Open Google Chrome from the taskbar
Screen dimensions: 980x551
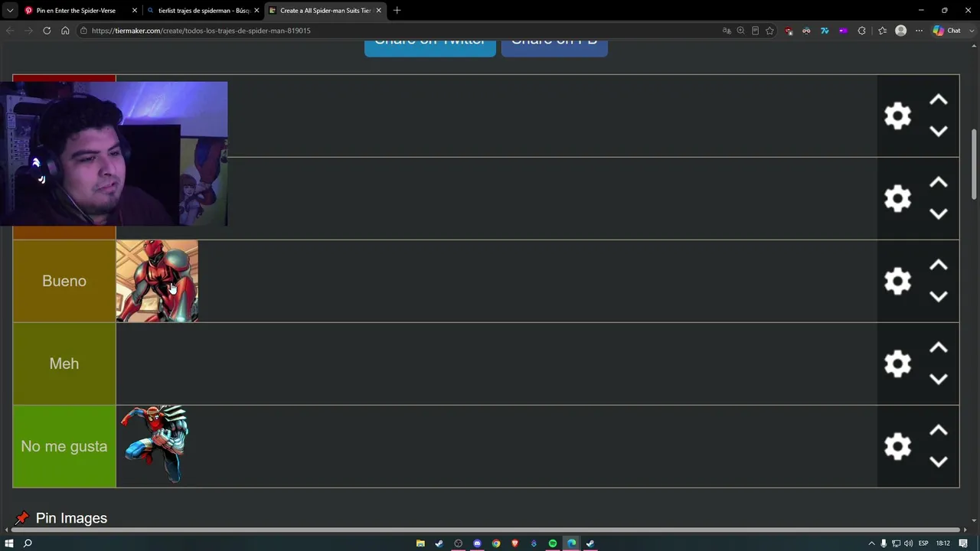(x=496, y=543)
